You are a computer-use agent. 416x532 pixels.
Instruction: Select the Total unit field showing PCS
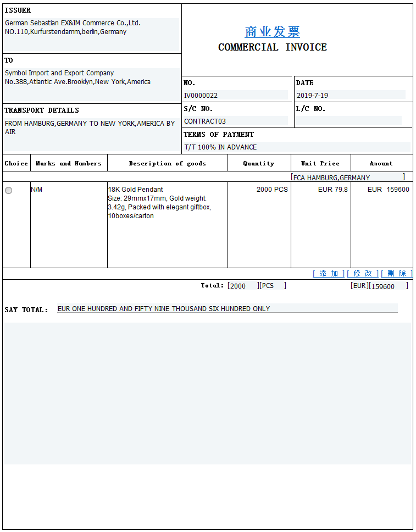coord(272,286)
